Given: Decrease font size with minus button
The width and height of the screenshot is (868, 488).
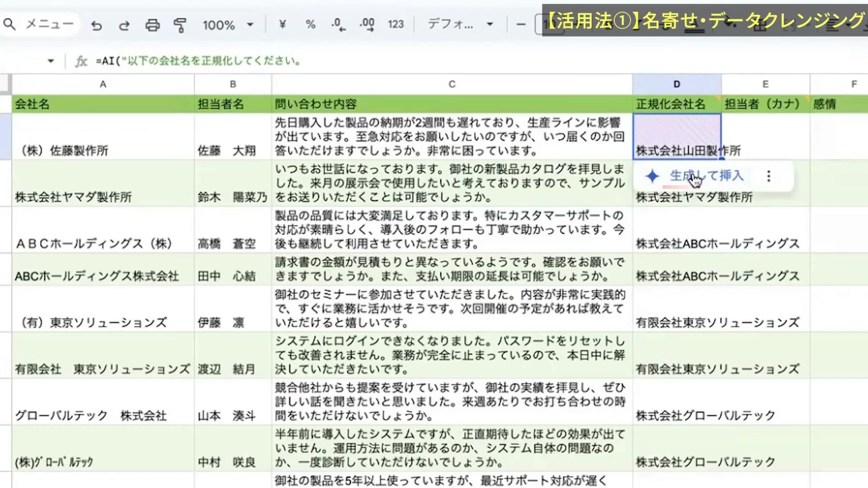Looking at the screenshot, I should [521, 24].
